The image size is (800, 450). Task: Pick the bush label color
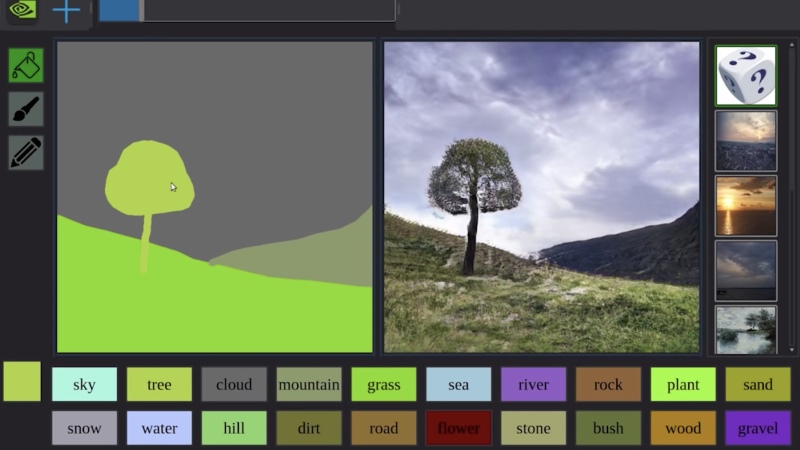point(608,428)
